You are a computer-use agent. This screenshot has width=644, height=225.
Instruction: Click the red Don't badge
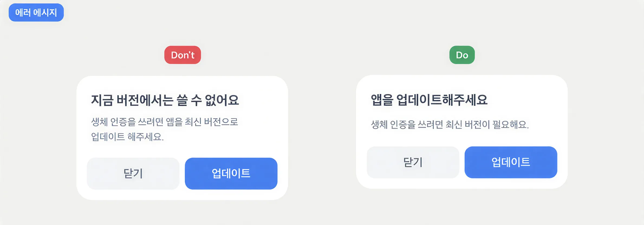(183, 55)
